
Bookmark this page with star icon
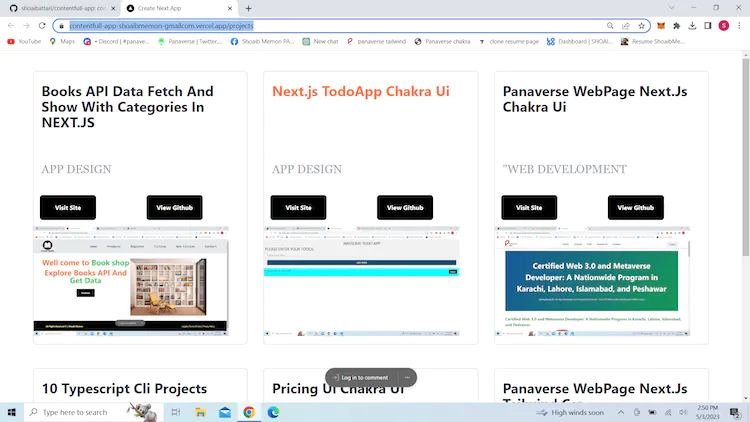pos(641,25)
